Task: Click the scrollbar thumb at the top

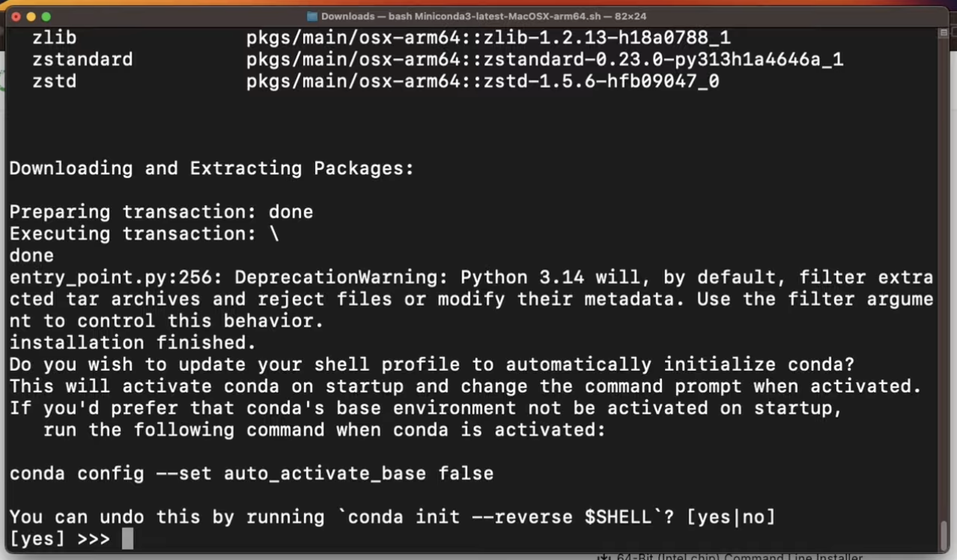Action: [942, 33]
